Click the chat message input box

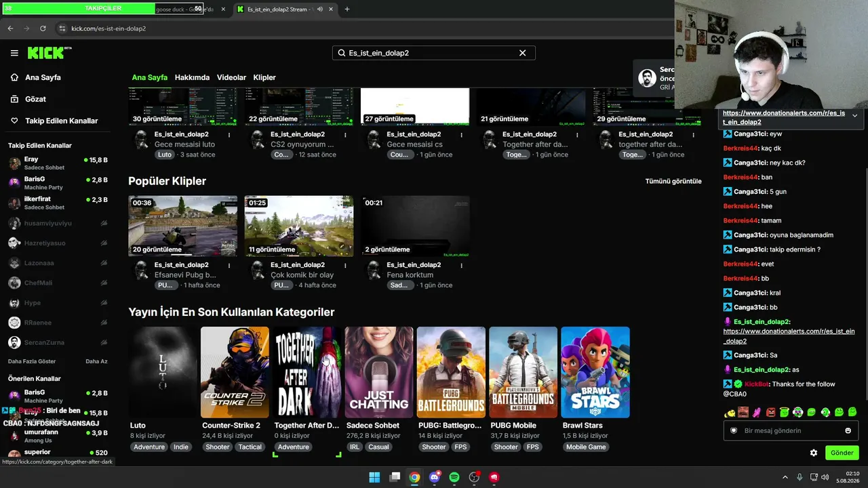[791, 430]
